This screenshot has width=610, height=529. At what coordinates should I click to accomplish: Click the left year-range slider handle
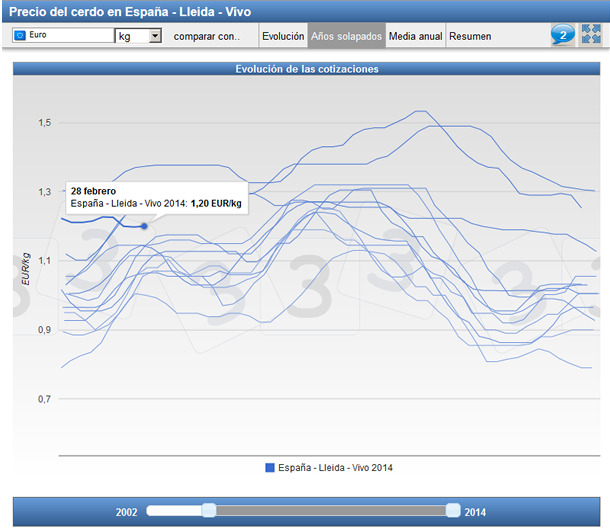click(x=208, y=511)
